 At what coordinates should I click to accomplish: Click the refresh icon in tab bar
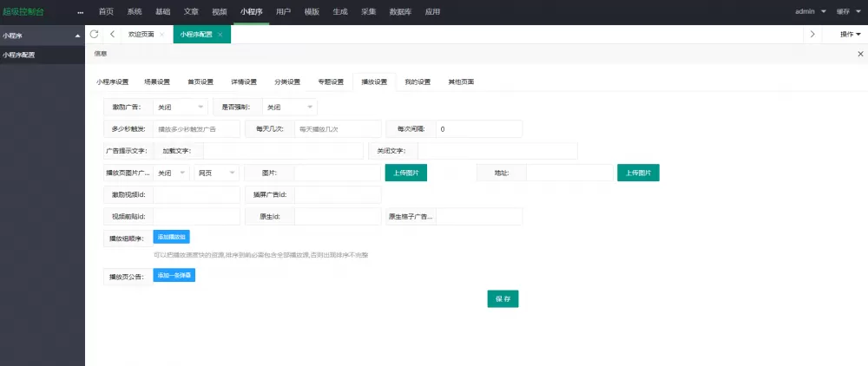[x=94, y=34]
